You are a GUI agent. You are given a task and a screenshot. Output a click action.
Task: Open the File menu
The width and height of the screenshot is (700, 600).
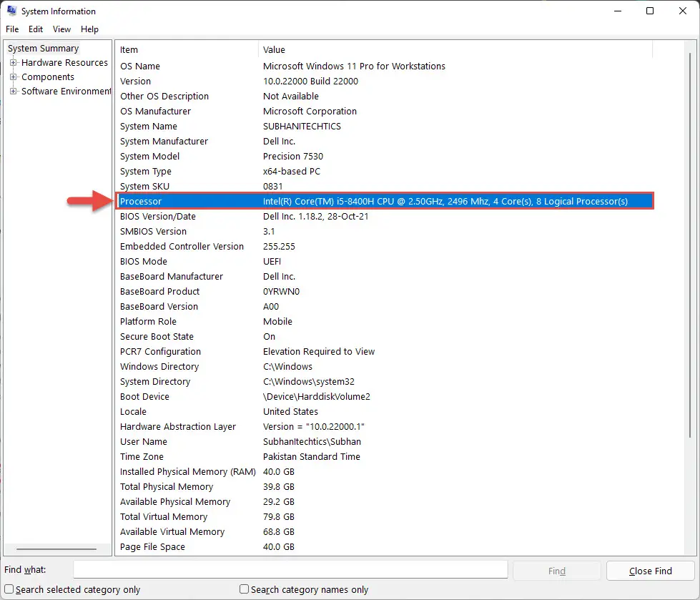12,29
